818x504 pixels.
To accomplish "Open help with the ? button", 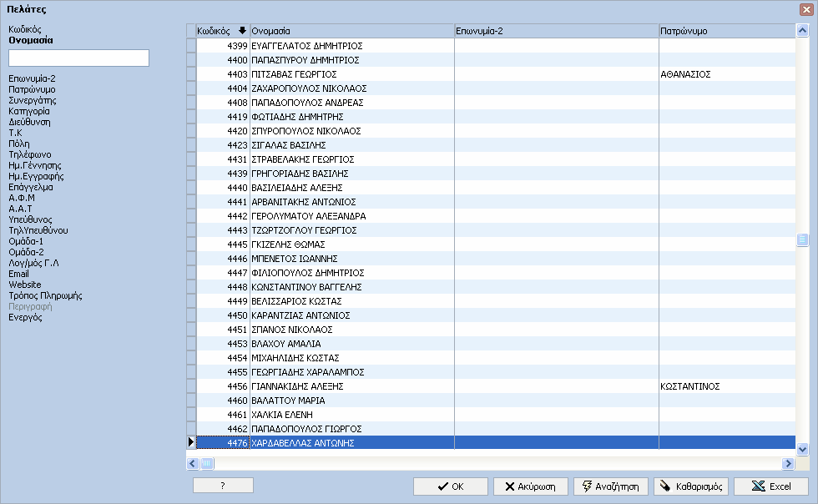I will pyautogui.click(x=224, y=485).
